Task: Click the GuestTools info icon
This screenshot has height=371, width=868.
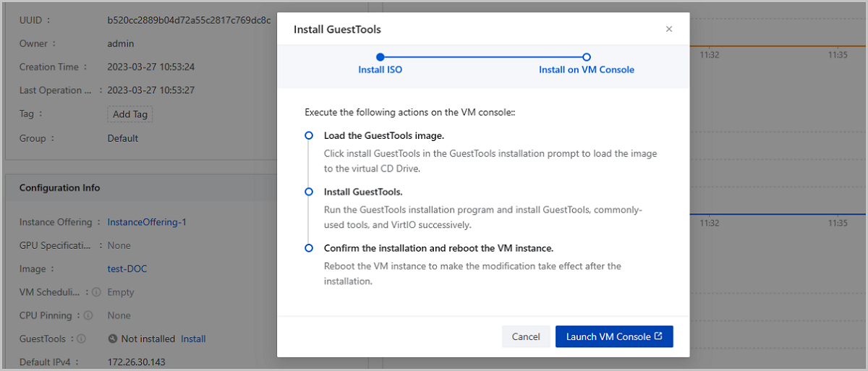Action: pos(82,338)
